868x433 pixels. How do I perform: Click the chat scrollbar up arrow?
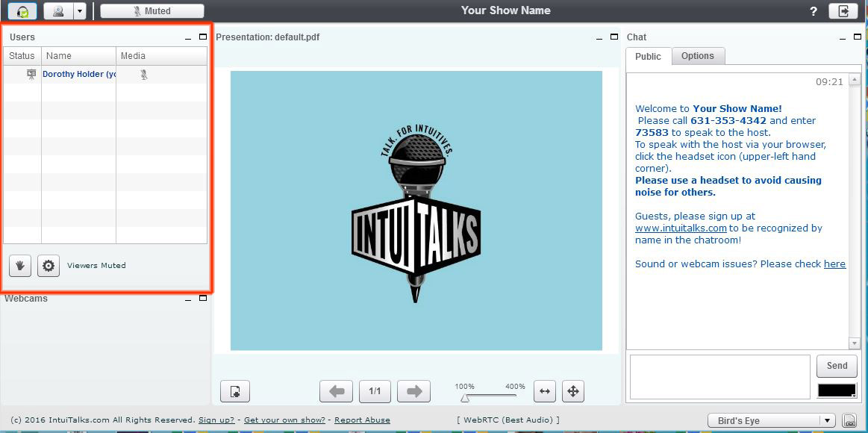click(854, 81)
